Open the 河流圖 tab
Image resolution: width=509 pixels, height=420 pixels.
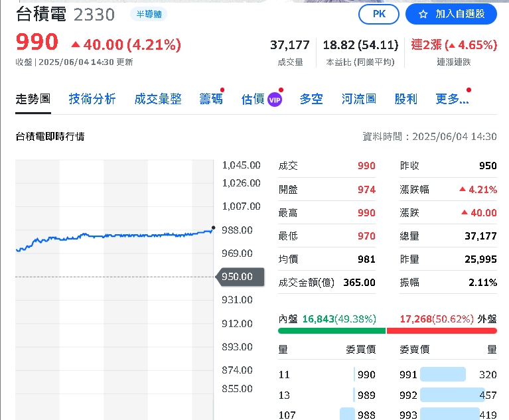point(359,99)
